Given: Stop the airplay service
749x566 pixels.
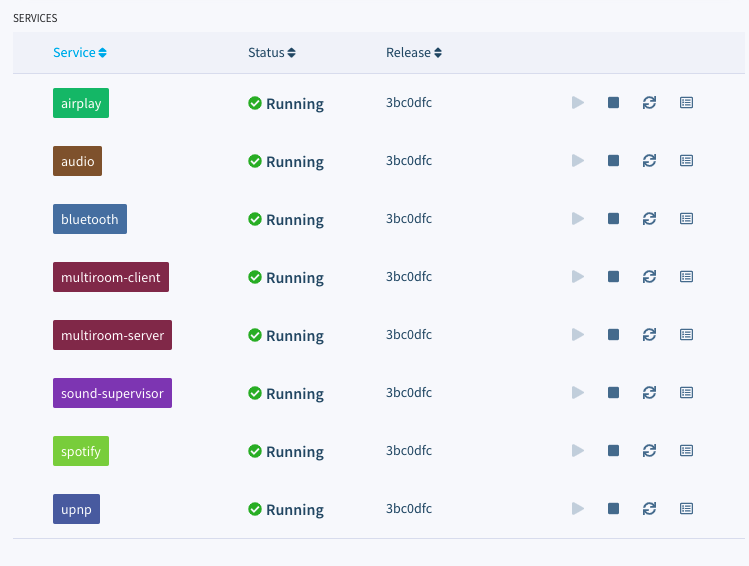Looking at the screenshot, I should 613,103.
